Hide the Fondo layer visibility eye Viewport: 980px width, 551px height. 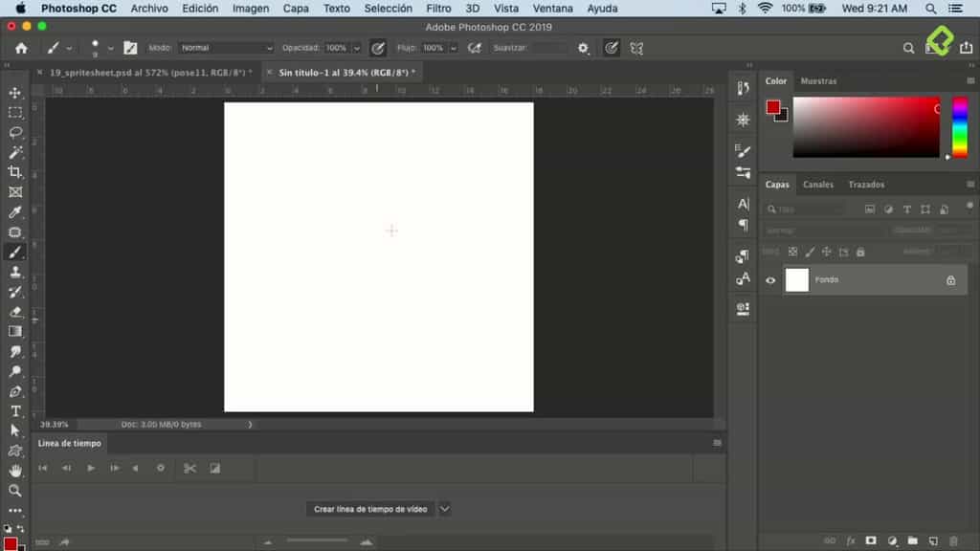[770, 280]
